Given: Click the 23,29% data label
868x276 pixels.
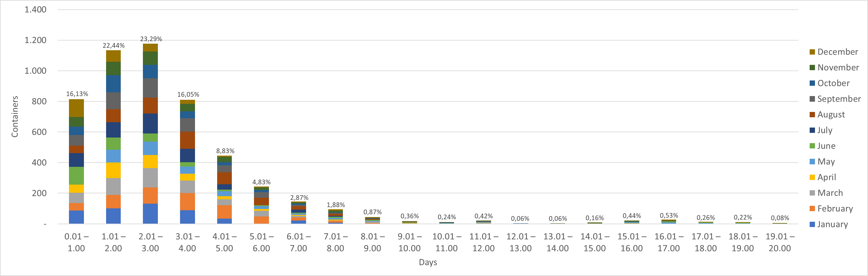Looking at the screenshot, I should tap(151, 39).
